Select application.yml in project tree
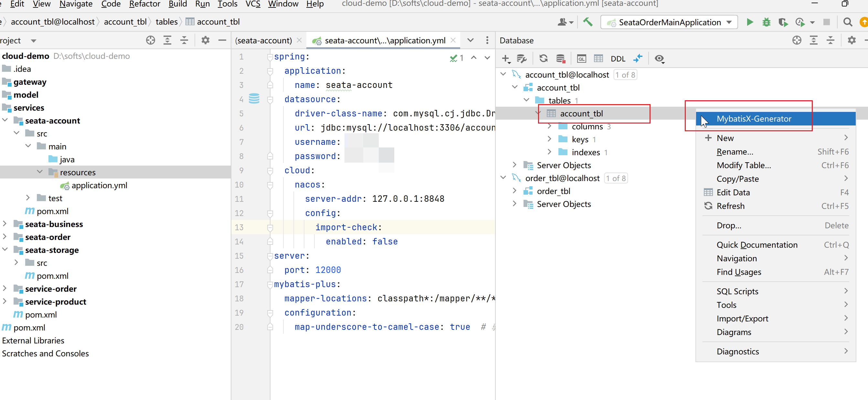Screen dimensions: 868x400 click(100, 185)
